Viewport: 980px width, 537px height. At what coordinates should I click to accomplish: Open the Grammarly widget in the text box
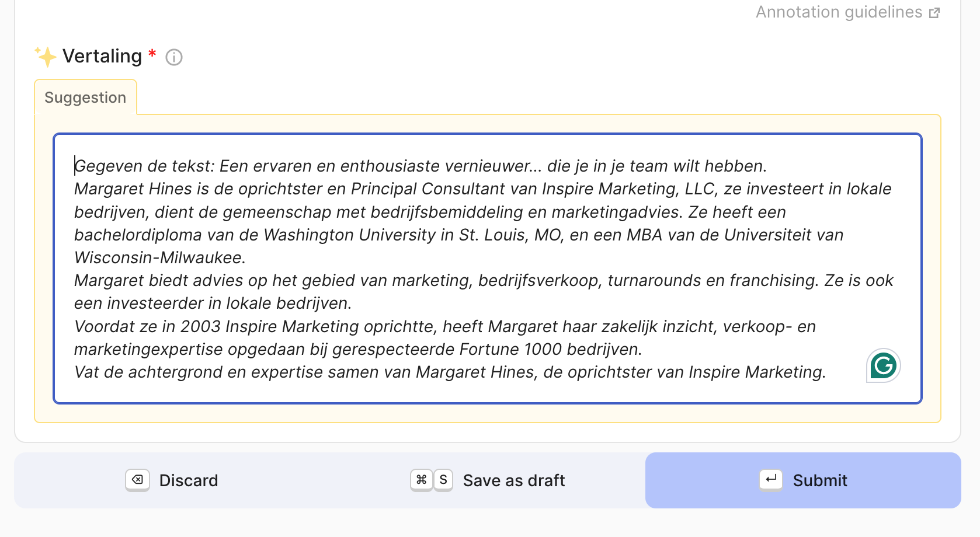tap(883, 366)
